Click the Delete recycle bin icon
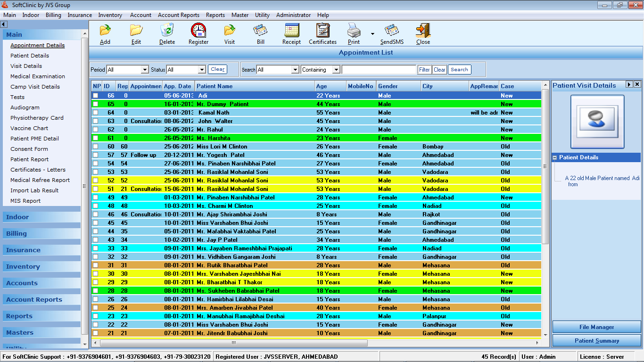The width and height of the screenshot is (644, 362). click(167, 31)
